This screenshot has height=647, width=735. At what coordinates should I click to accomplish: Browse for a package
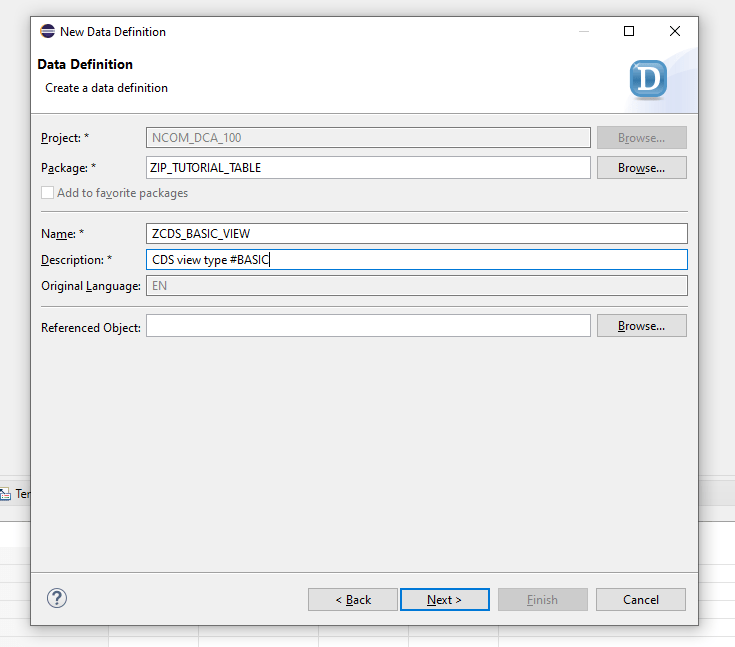click(641, 168)
